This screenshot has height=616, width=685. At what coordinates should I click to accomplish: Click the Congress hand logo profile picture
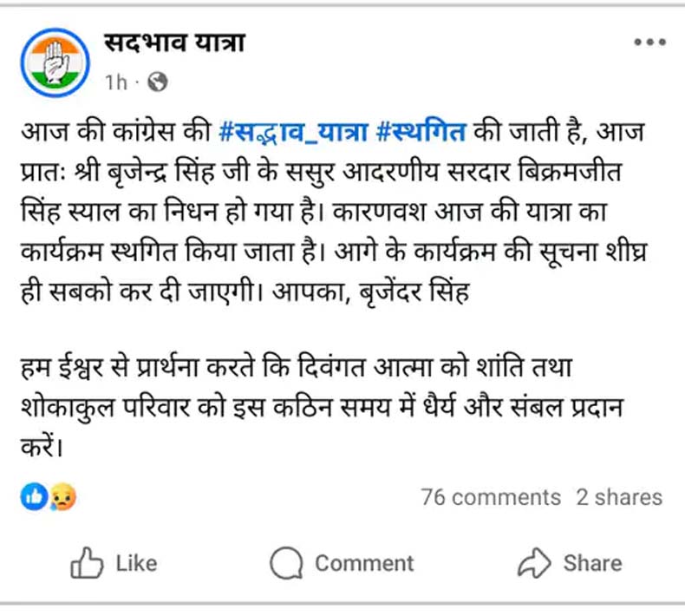[55, 62]
